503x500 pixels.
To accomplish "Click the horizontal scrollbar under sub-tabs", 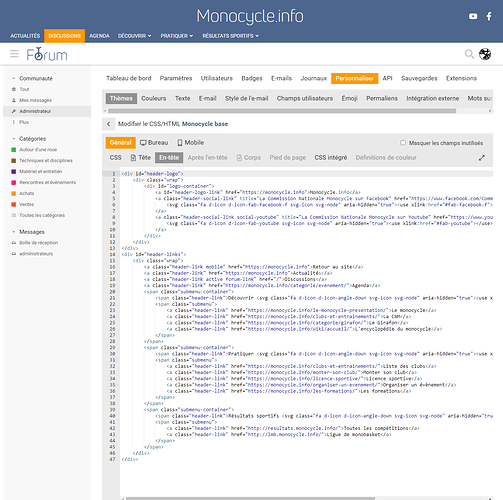I will click(282, 111).
